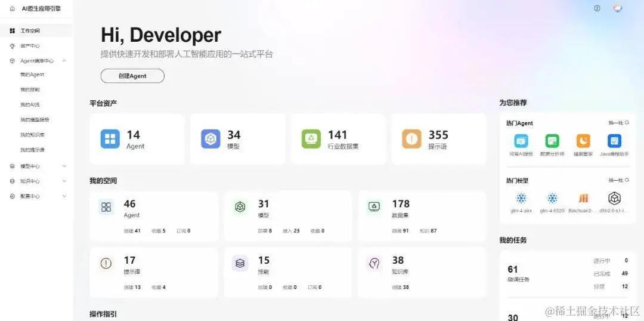644x321 pixels.
Task: Click the 模型中心 sidebar icon
Action: [x=12, y=166]
